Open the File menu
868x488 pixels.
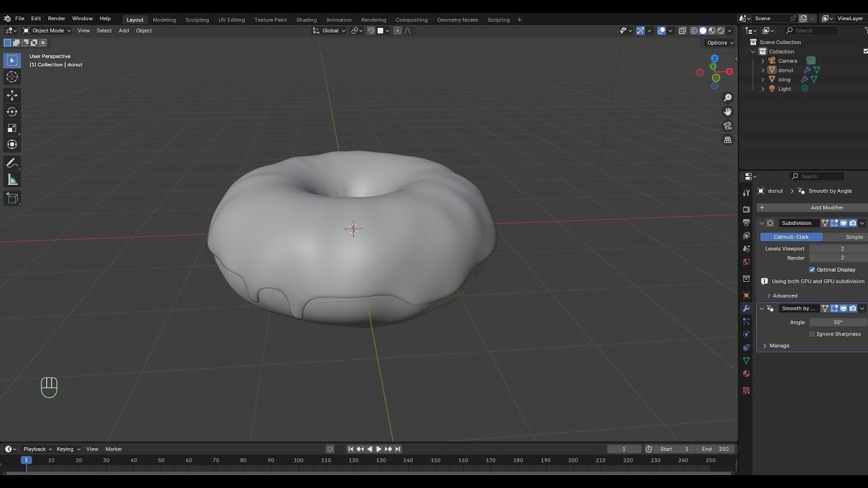pos(20,19)
